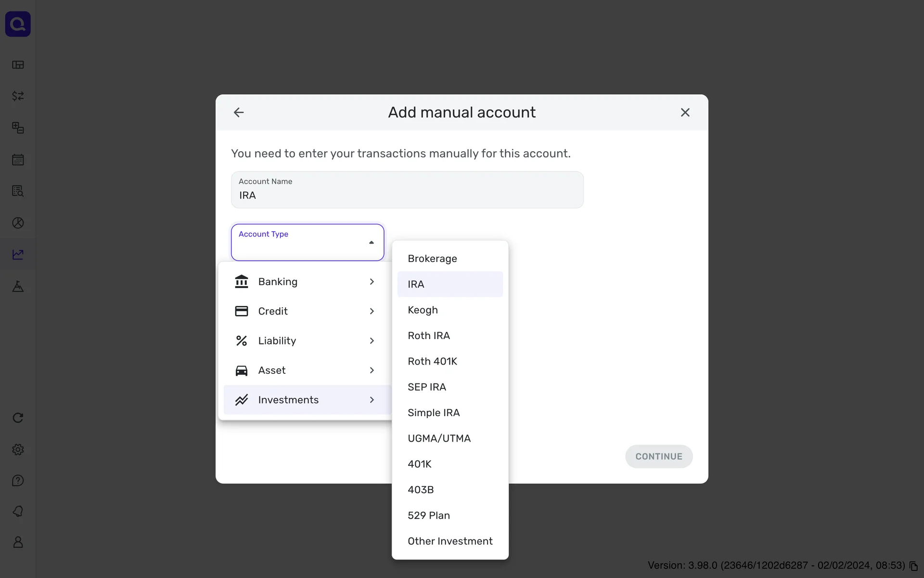Click the back arrow in dialog header
Screen dimensions: 924x578
[x=239, y=112]
